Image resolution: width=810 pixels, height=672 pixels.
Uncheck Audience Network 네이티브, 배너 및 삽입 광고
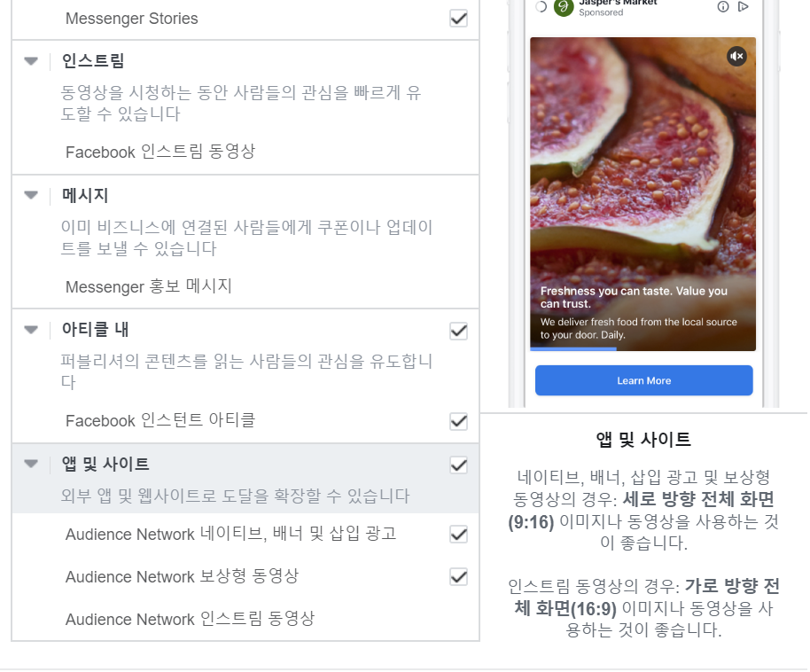(x=459, y=534)
